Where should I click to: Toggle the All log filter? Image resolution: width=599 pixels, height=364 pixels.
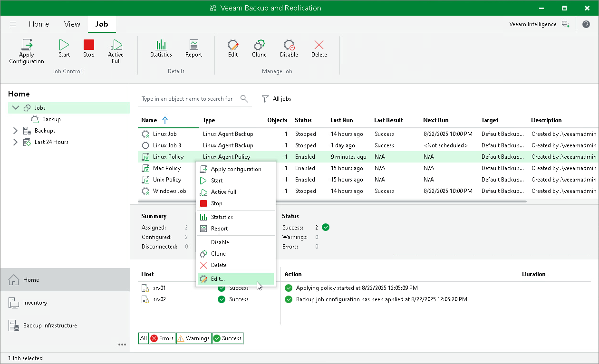pos(144,338)
